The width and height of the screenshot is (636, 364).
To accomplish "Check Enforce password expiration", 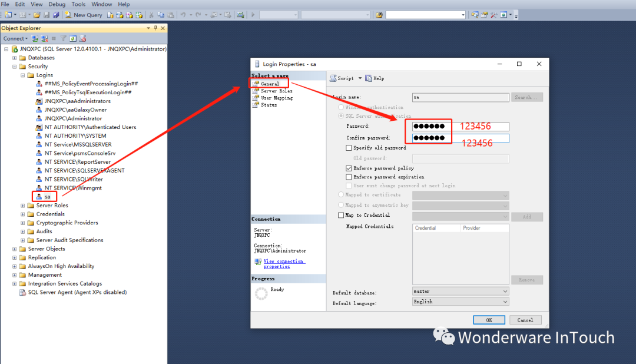I will click(349, 177).
